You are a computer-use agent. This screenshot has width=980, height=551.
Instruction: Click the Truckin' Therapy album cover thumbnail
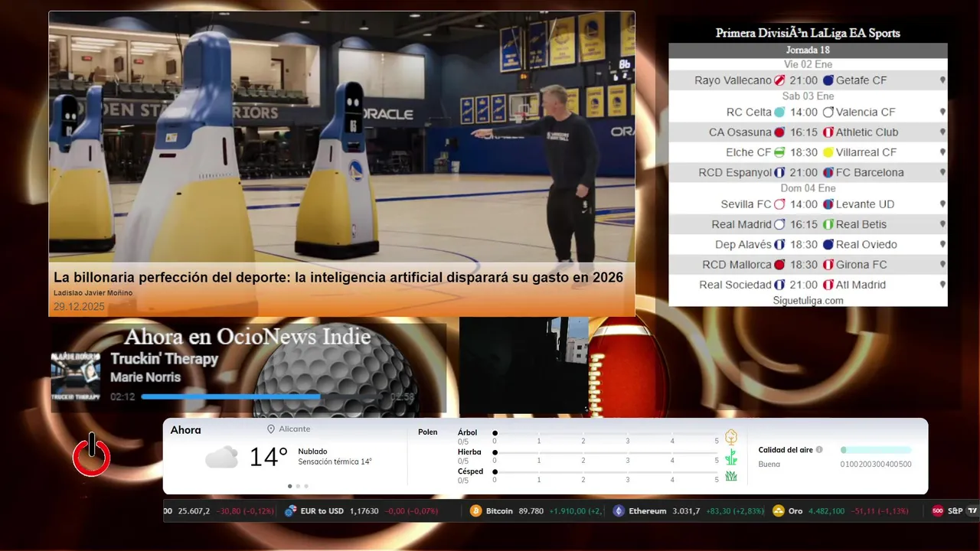pyautogui.click(x=76, y=377)
